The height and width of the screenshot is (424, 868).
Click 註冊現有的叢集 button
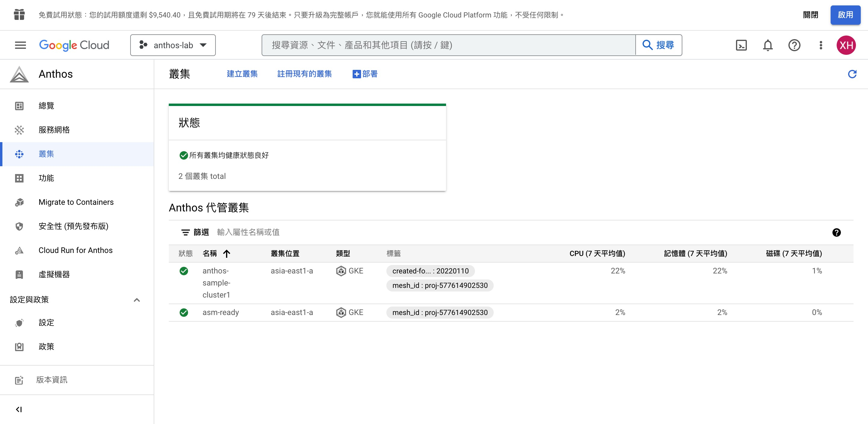304,74
